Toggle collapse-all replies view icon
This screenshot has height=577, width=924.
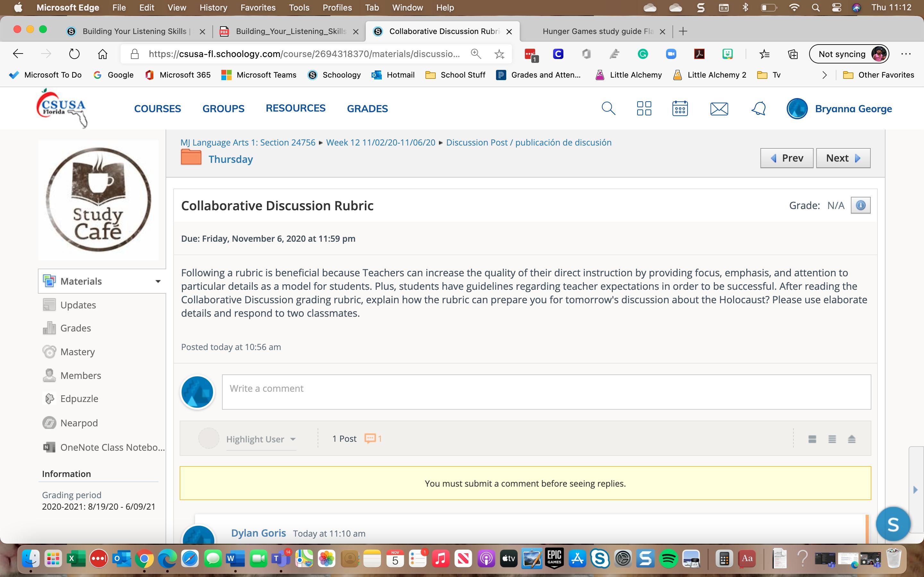pyautogui.click(x=851, y=439)
